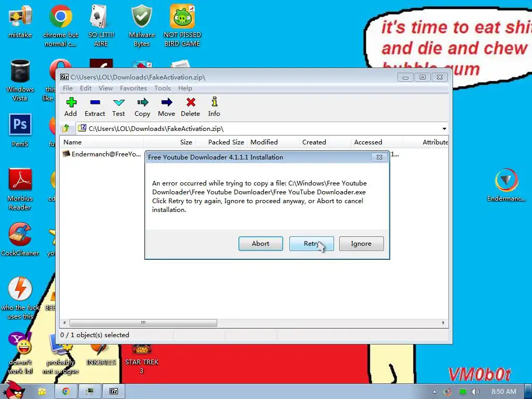Select the Endermanch@FreeYo... file row

tap(102, 154)
